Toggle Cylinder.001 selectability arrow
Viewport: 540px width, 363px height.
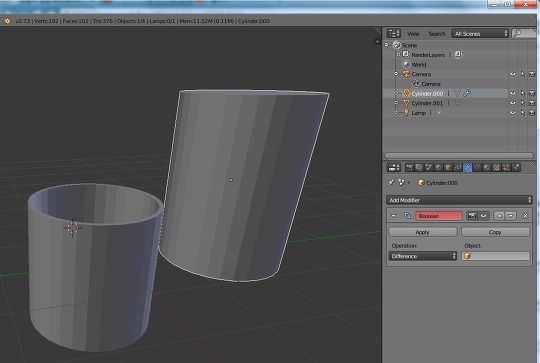point(522,103)
